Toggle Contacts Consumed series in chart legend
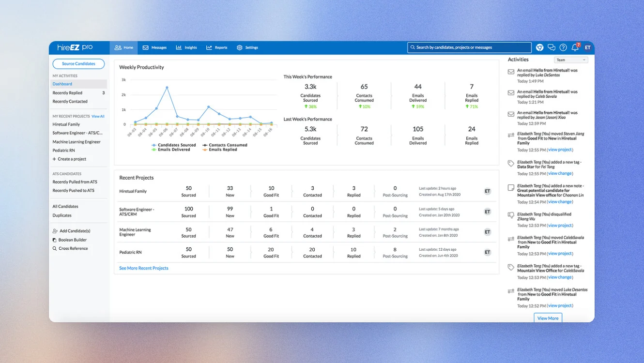The height and width of the screenshot is (363, 644). (225, 145)
